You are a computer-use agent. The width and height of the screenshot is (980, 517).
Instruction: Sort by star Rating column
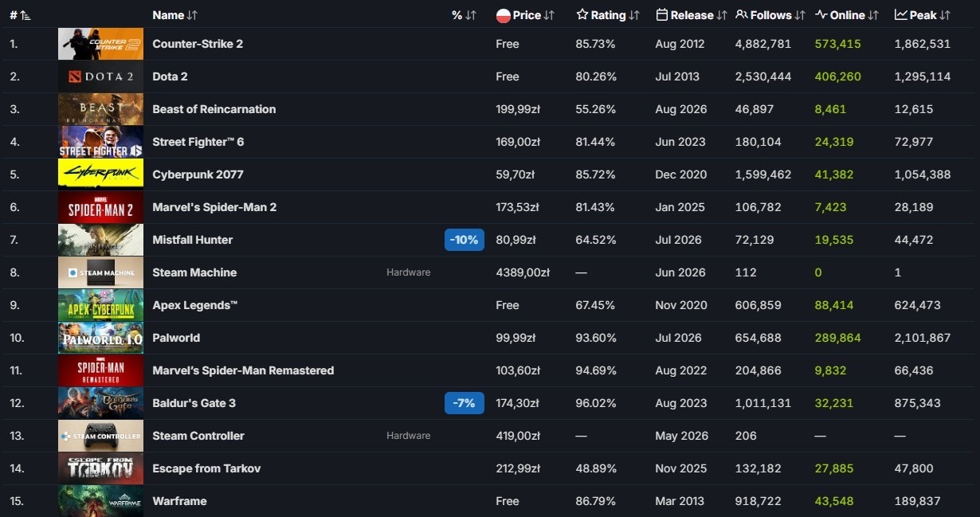tap(608, 15)
